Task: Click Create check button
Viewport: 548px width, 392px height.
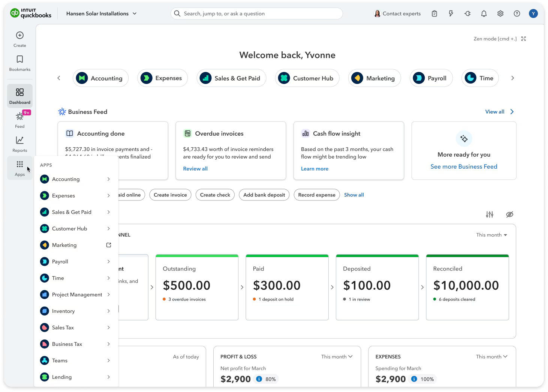Action: [215, 195]
